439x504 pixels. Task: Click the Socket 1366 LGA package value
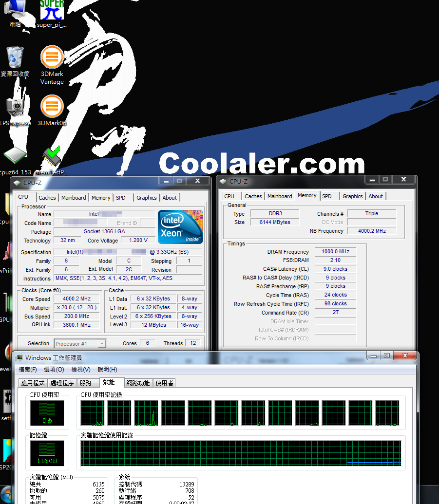click(x=105, y=231)
